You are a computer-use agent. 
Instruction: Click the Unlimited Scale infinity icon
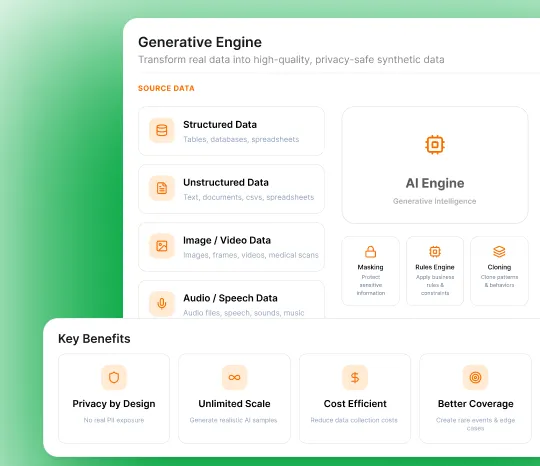coord(235,377)
